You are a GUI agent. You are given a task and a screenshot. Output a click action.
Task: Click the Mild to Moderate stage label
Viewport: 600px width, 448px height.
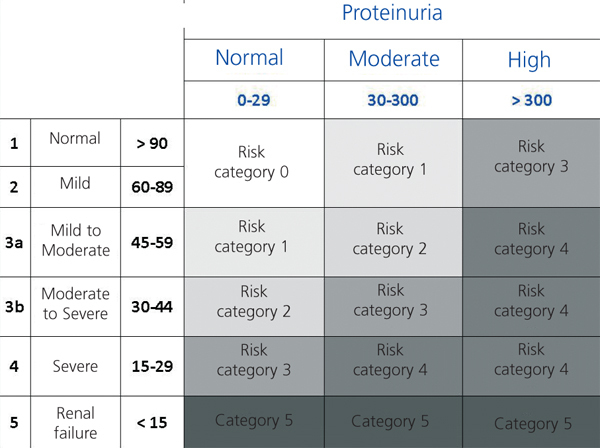click(x=76, y=241)
